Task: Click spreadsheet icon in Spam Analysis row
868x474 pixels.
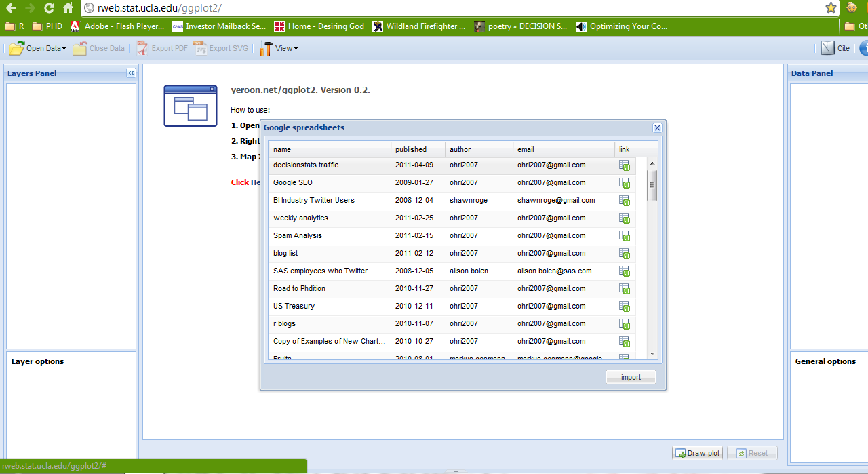Action: coord(625,236)
